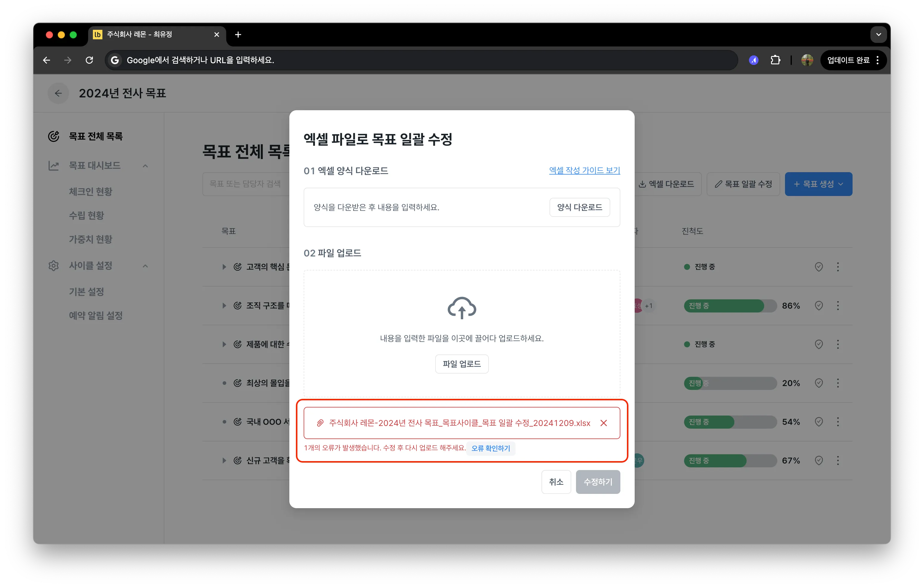924x588 pixels.
Task: Click the cloud upload icon in drop zone
Action: [462, 308]
